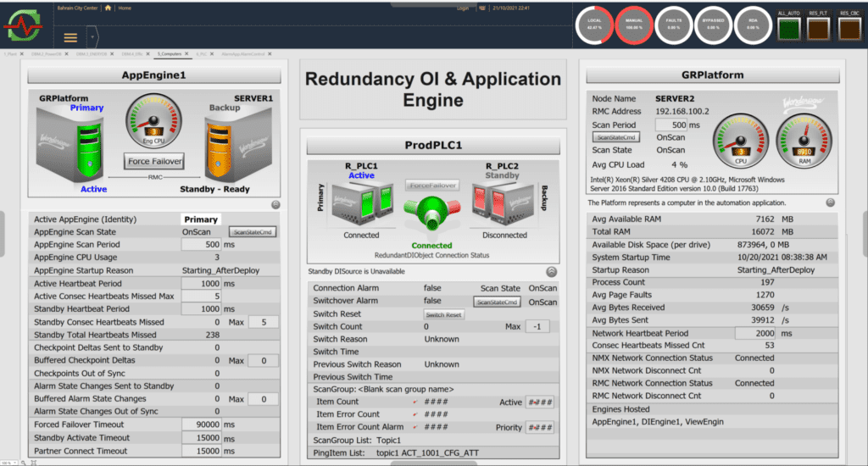Collapse the GRPlatform description using round arrow

(831, 202)
